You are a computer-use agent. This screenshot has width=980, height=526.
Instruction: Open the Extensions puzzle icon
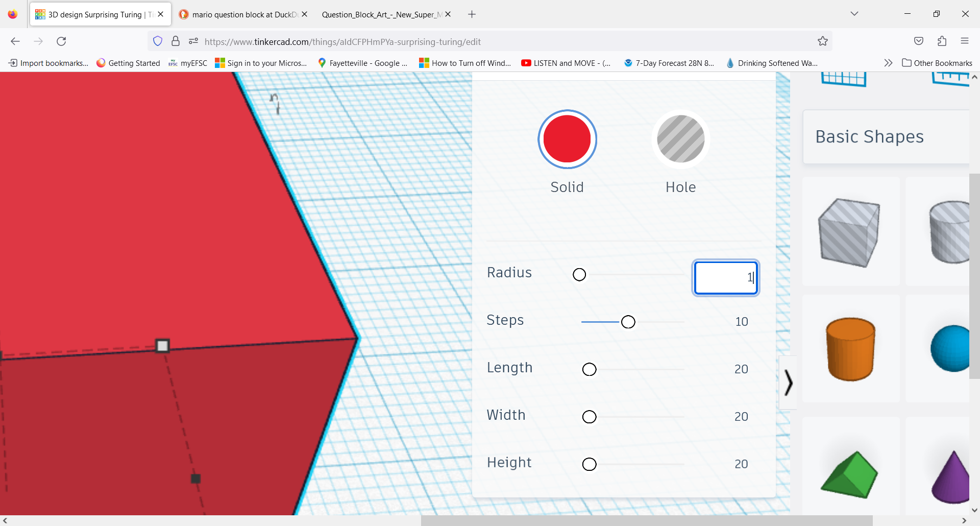pyautogui.click(x=942, y=41)
